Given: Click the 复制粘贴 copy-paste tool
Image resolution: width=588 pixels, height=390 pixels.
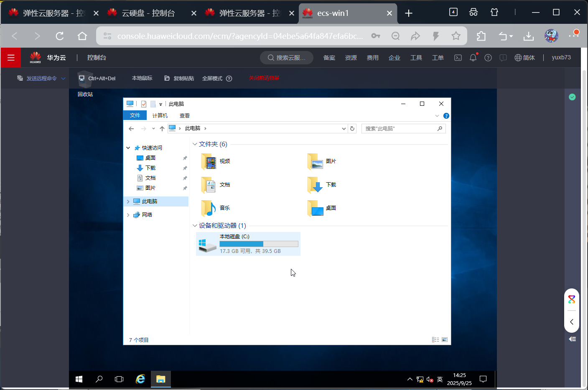Looking at the screenshot, I should [x=179, y=78].
